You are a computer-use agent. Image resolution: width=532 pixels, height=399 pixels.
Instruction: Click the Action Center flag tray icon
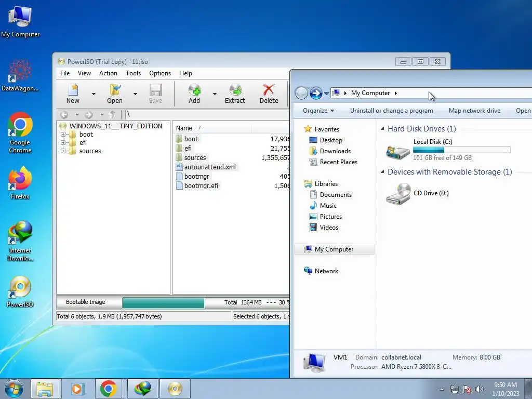coord(467,389)
